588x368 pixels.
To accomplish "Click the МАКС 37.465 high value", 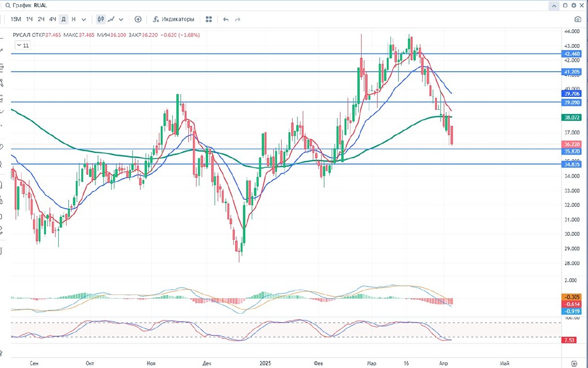I will point(79,35).
